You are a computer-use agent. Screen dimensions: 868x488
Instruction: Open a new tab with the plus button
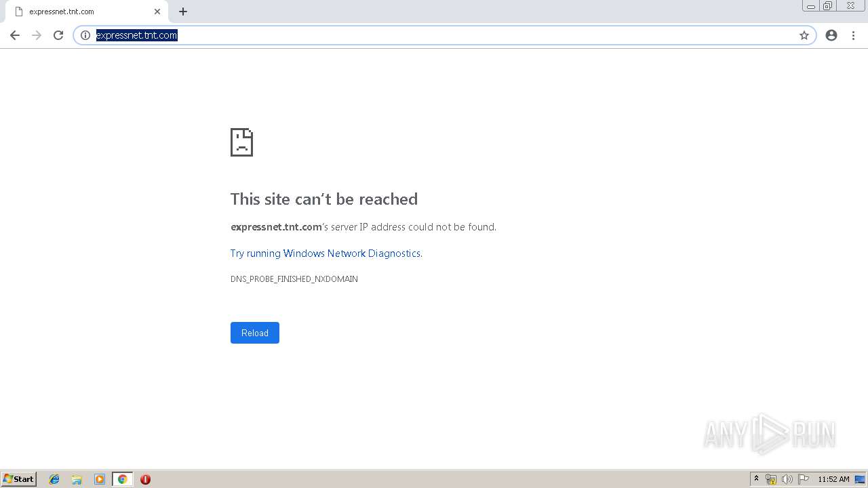(183, 12)
